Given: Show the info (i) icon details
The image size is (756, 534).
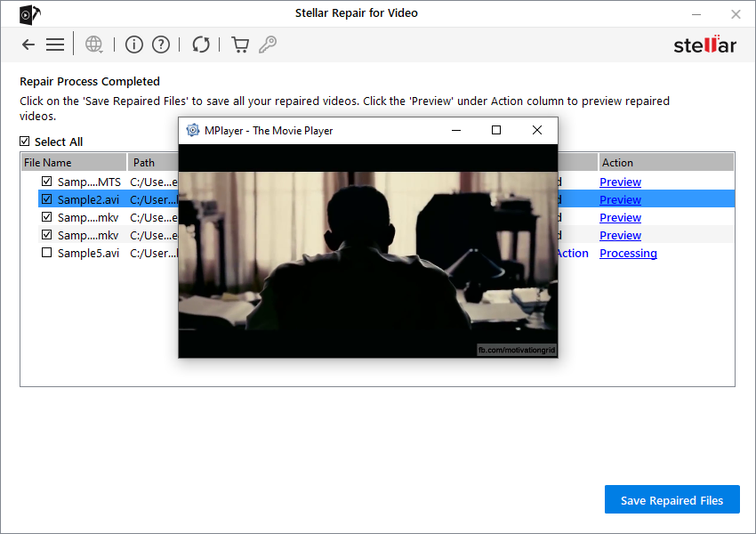Looking at the screenshot, I should (134, 44).
